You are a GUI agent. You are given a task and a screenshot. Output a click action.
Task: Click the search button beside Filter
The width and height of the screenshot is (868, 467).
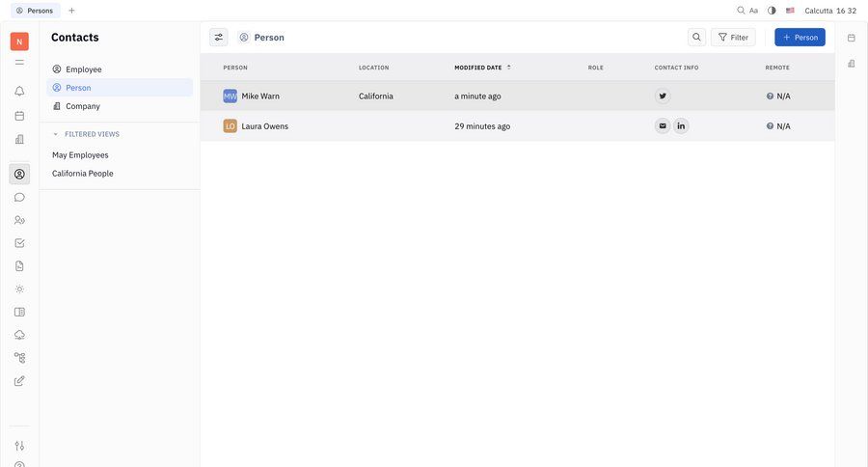696,37
